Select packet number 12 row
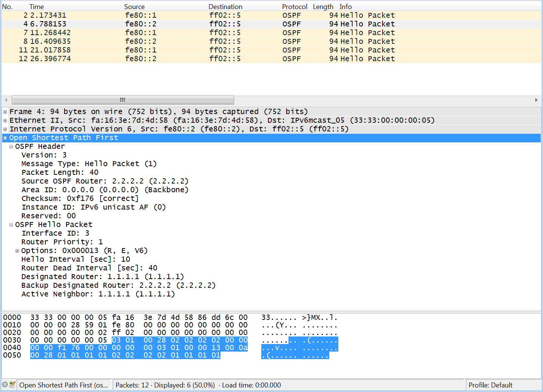Screen dimensions: 543x392 tap(271, 59)
